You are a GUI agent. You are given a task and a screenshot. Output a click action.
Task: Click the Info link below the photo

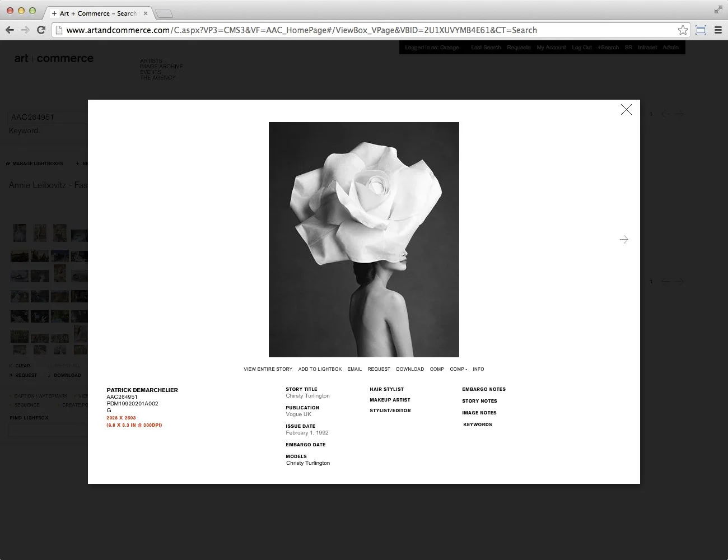click(x=478, y=369)
